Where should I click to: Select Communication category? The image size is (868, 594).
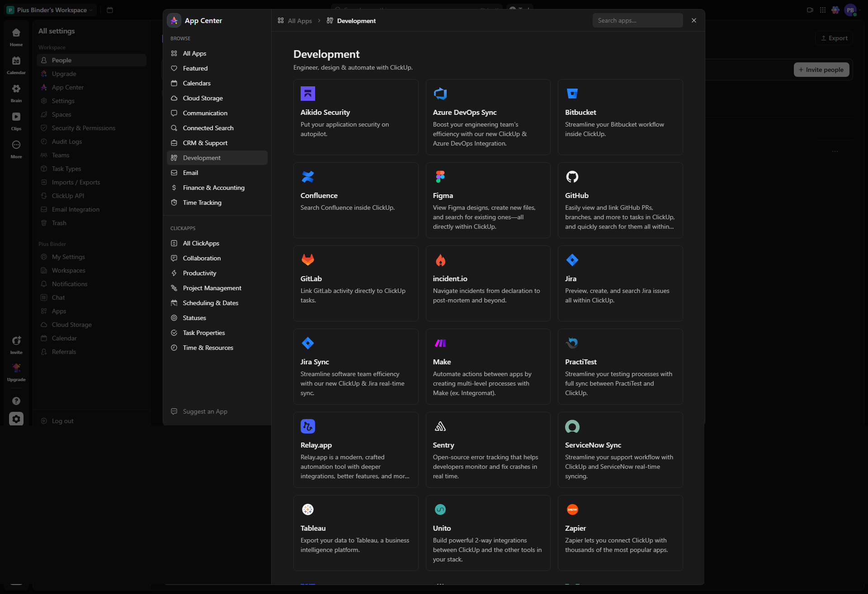tap(217, 113)
